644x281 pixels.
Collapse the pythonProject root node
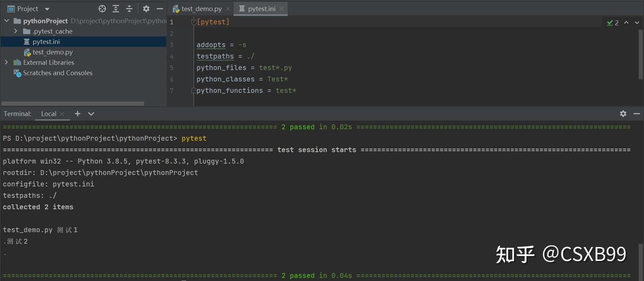(6, 21)
